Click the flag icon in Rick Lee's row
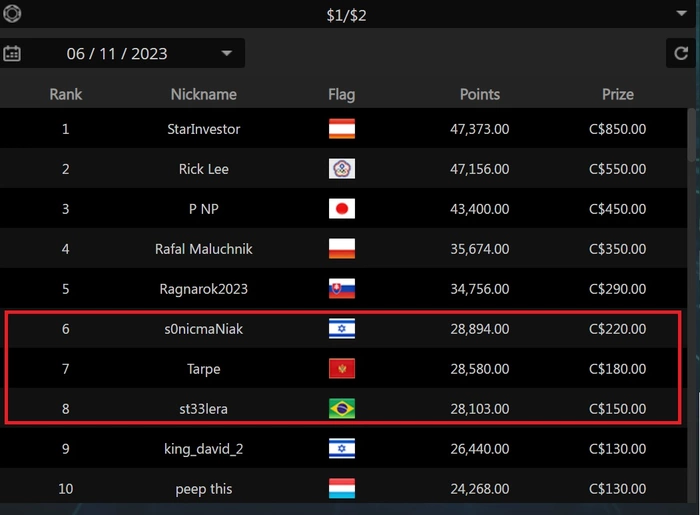The image size is (700, 515). point(342,169)
